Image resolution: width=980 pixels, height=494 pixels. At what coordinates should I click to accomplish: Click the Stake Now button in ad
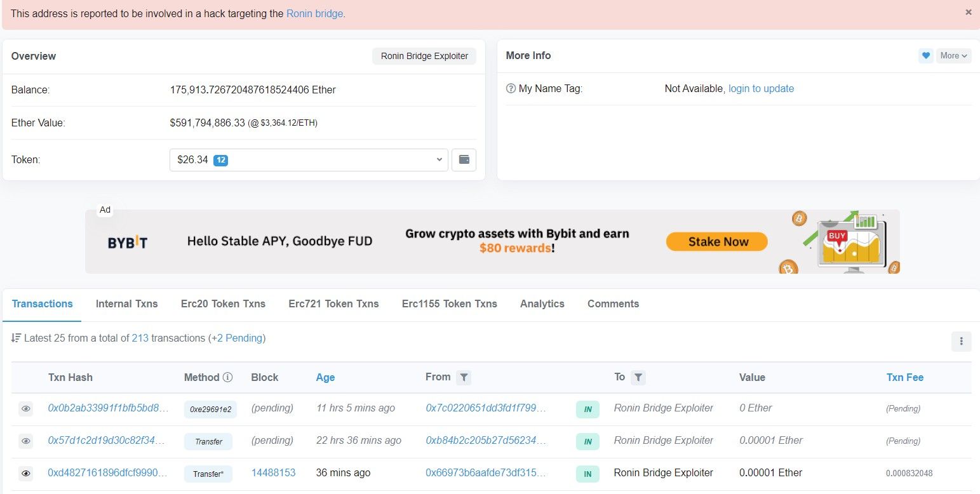717,242
